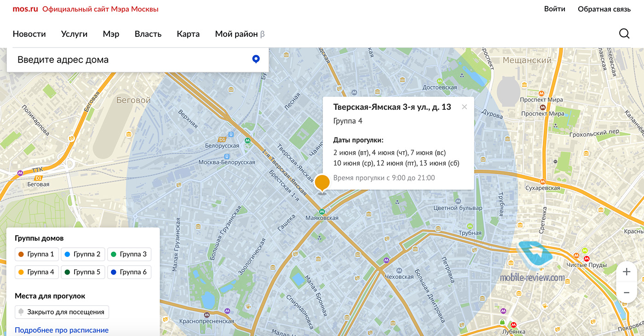Click the Войти login link

(x=554, y=9)
